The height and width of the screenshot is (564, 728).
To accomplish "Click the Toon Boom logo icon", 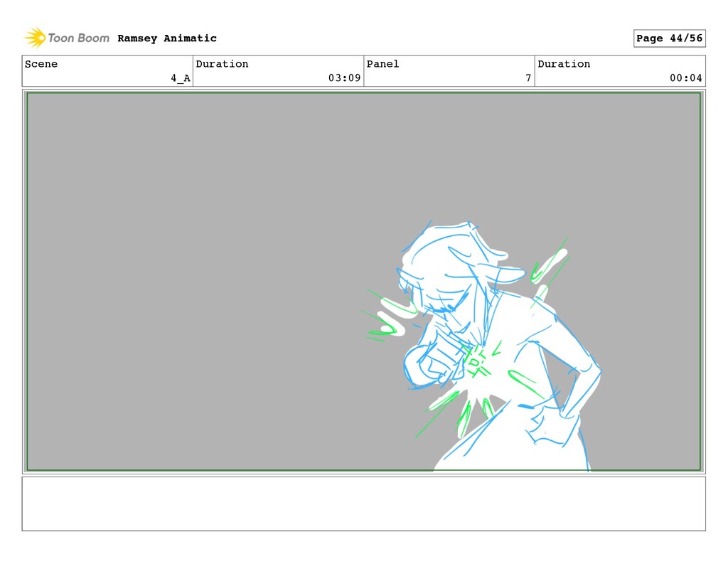I will point(35,38).
